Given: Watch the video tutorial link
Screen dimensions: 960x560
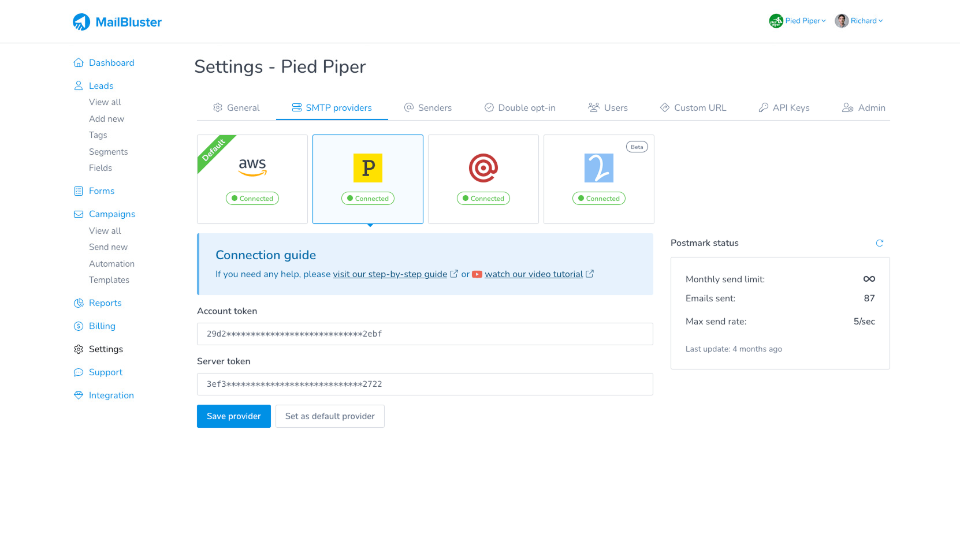Looking at the screenshot, I should tap(534, 274).
